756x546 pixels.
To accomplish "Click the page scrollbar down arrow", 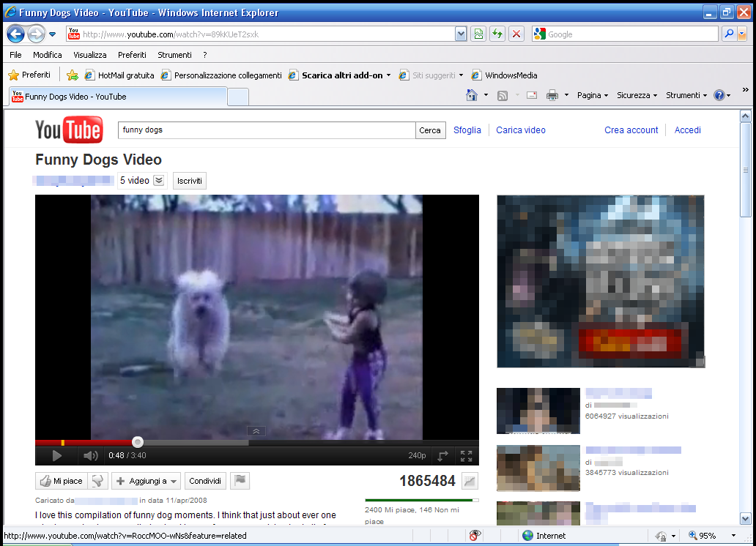I will pyautogui.click(x=746, y=519).
